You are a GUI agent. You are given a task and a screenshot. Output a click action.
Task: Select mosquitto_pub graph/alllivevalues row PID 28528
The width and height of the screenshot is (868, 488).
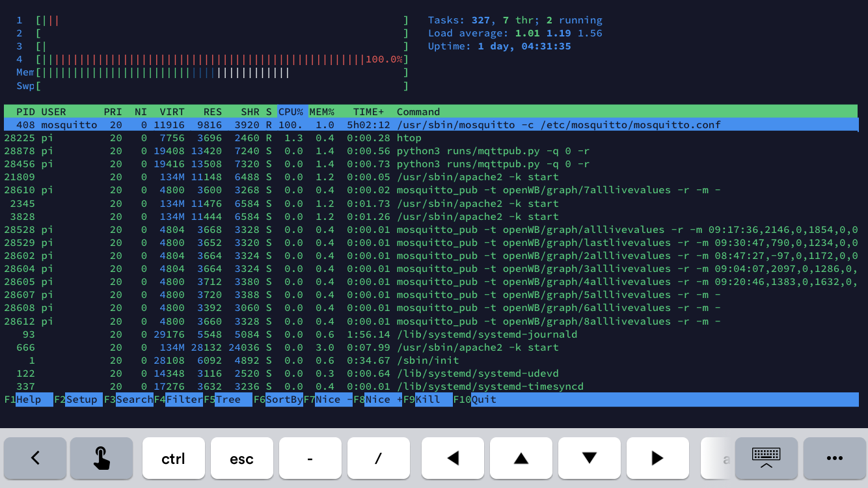pyautogui.click(x=431, y=230)
